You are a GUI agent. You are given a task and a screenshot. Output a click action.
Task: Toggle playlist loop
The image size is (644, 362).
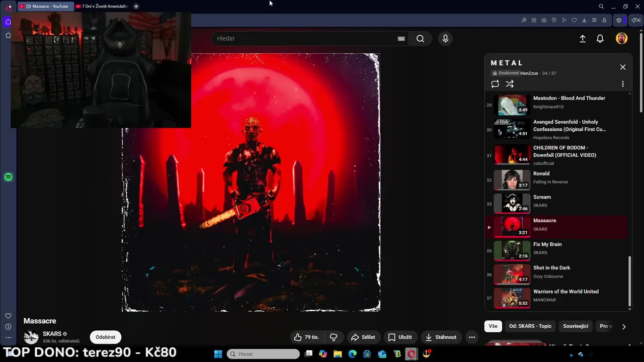coord(495,84)
